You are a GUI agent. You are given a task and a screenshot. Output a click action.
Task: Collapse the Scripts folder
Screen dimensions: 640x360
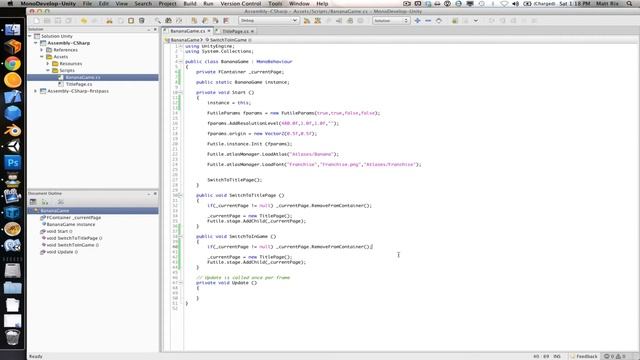[48, 70]
